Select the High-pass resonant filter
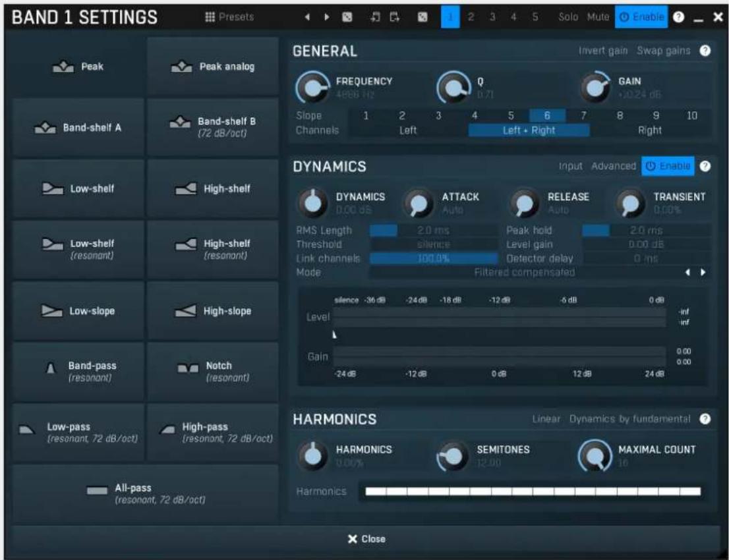 213,433
